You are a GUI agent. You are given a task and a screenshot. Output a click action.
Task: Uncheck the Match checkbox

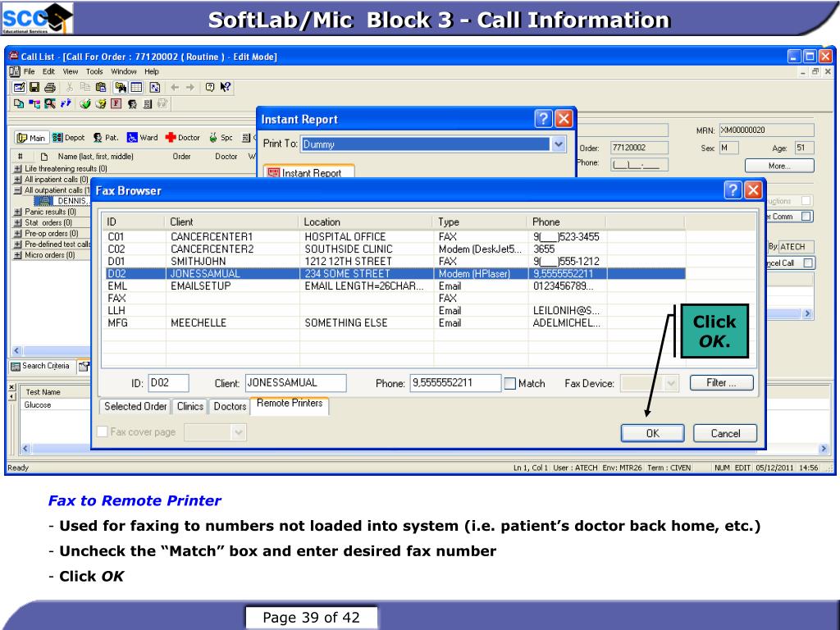(510, 384)
